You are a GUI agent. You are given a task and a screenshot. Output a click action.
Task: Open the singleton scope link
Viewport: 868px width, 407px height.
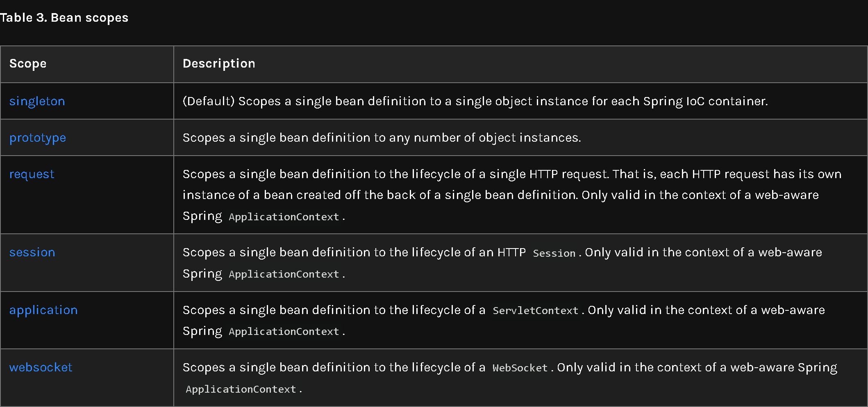(37, 101)
